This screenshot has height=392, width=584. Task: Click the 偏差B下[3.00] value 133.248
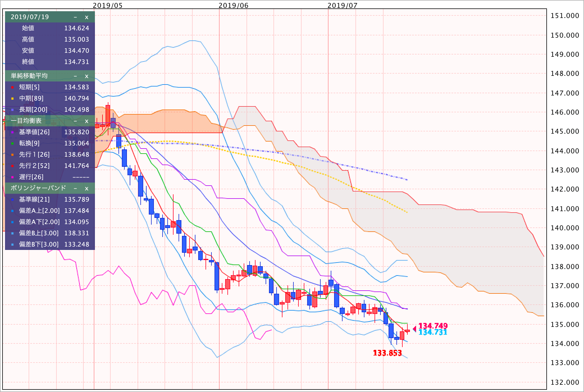(x=77, y=244)
